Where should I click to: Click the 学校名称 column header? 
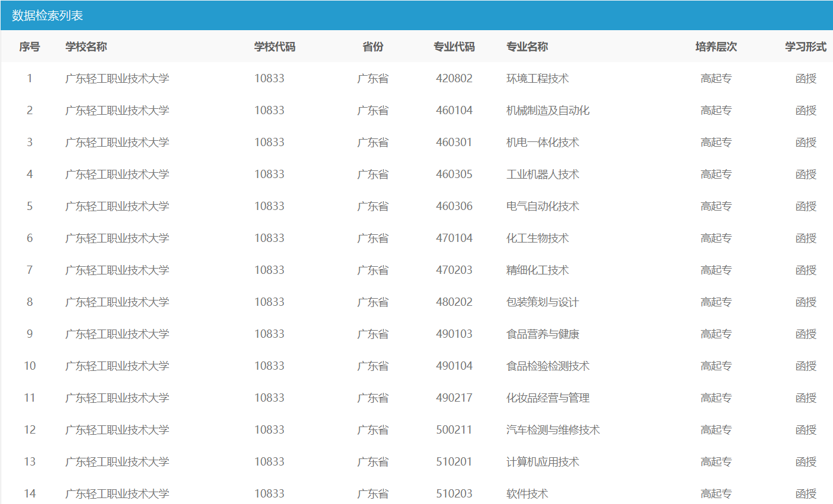(x=86, y=47)
